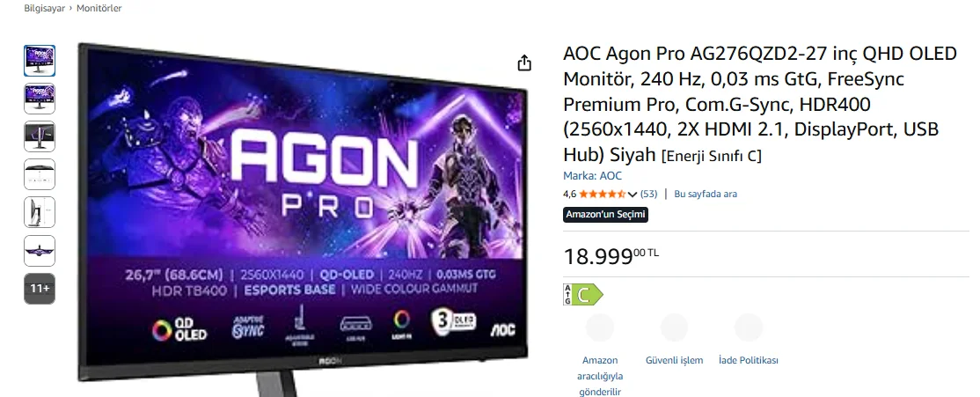Click the Bu sayfada ara link
980x397 pixels.
point(705,194)
